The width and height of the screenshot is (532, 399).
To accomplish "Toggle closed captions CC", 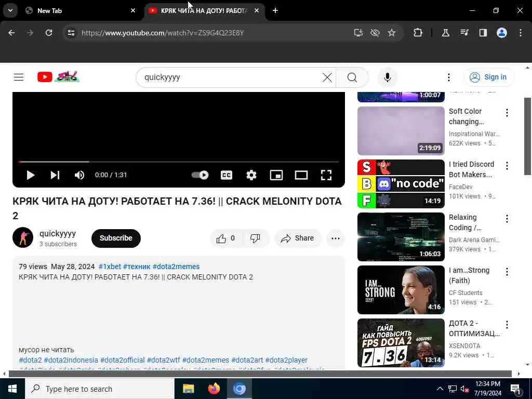I will (x=227, y=175).
